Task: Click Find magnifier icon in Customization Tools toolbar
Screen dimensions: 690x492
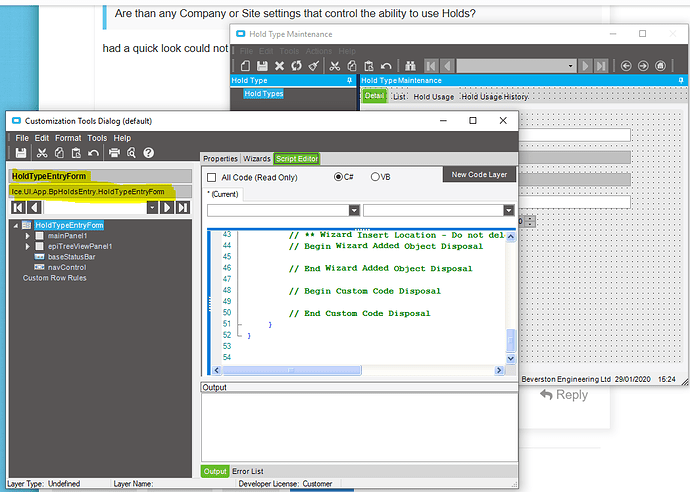Action: (131, 153)
